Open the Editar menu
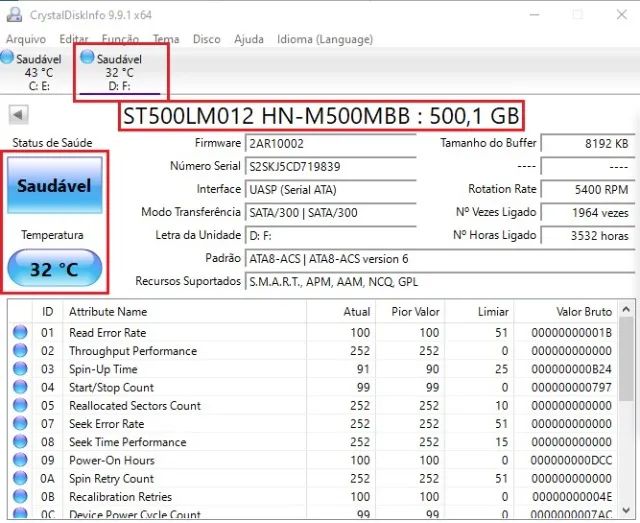Screen dimensions: 640x523 (74, 39)
